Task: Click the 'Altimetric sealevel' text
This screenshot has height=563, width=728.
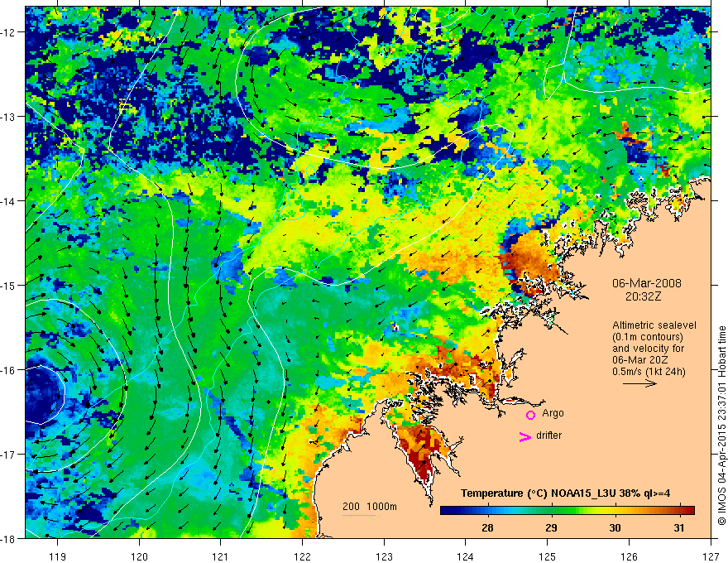Action: pos(654,325)
